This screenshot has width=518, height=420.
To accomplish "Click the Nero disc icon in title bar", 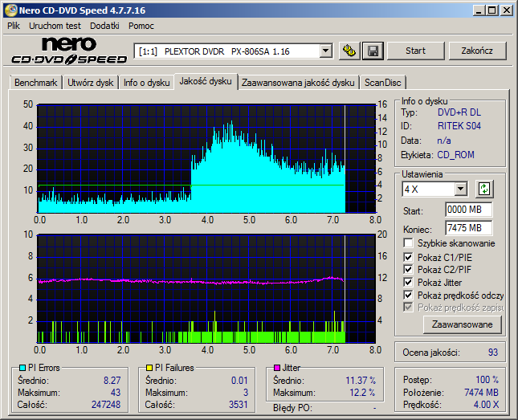I will click(x=10, y=10).
